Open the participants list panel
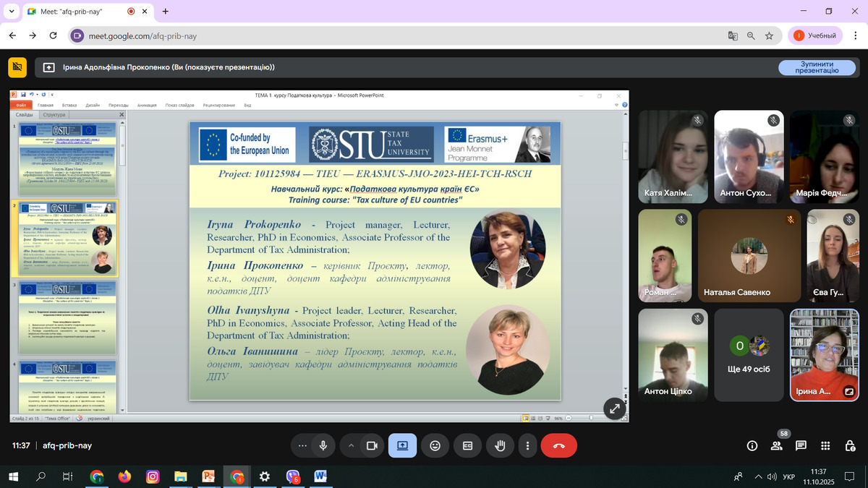 (x=777, y=446)
